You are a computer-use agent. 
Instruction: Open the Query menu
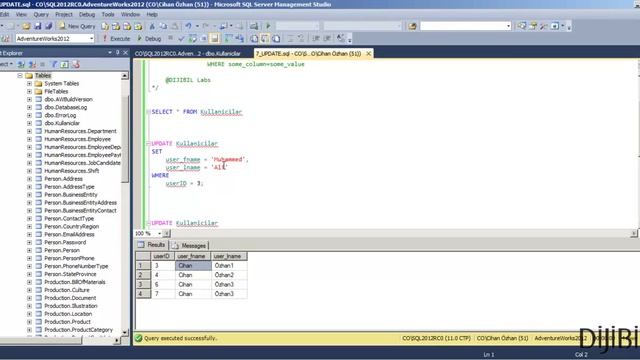coord(41,14)
